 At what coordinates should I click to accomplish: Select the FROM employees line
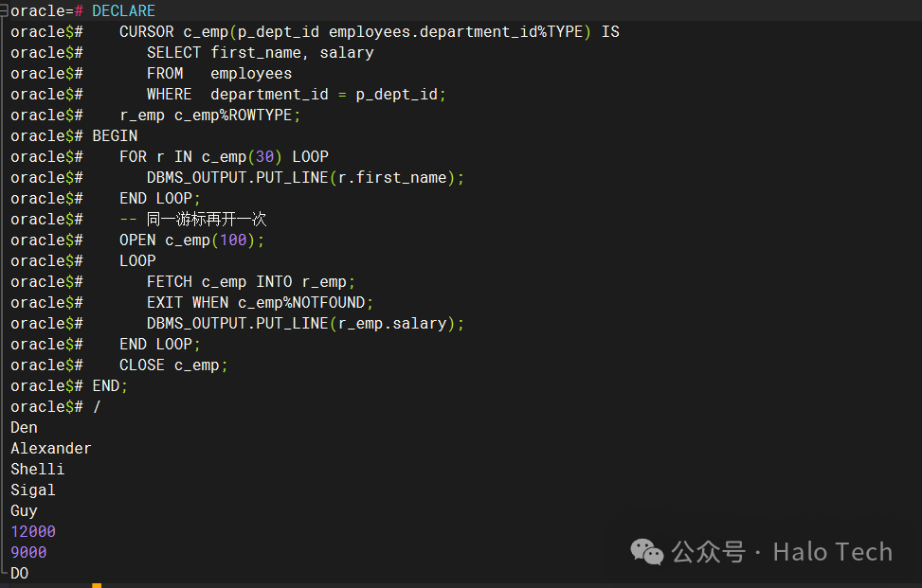click(x=219, y=74)
